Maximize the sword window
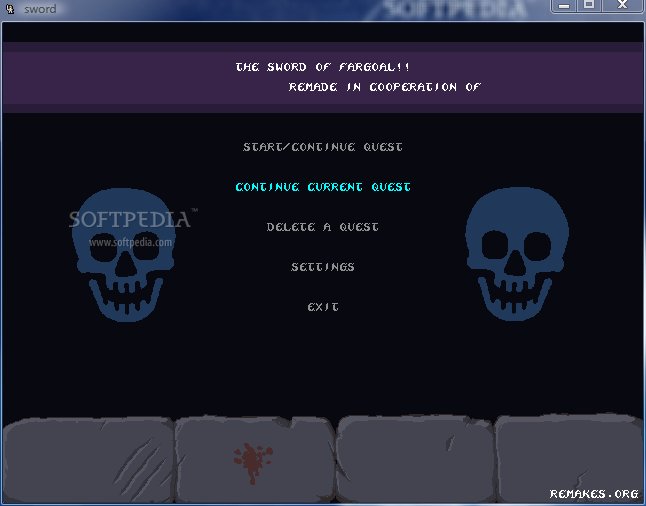This screenshot has width=646, height=506. point(589,6)
